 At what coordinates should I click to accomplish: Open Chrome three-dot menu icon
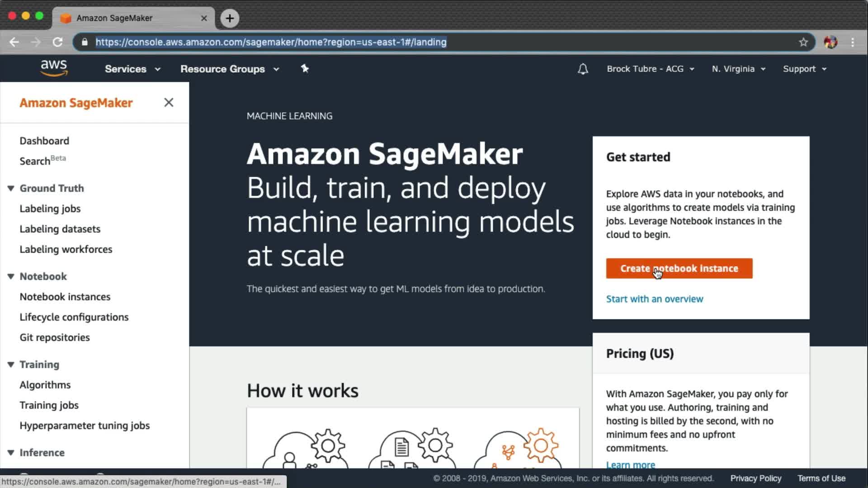pyautogui.click(x=853, y=42)
